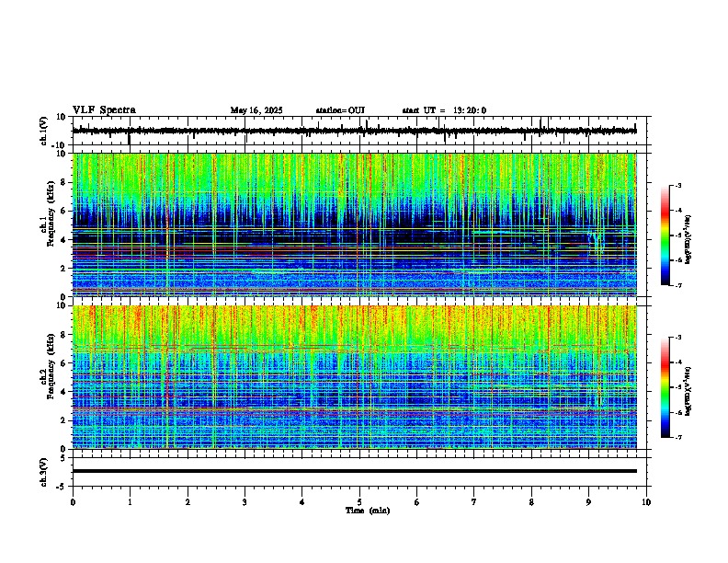Click the "Time (min)" axis title
The width and height of the screenshot is (728, 563).
(x=368, y=511)
